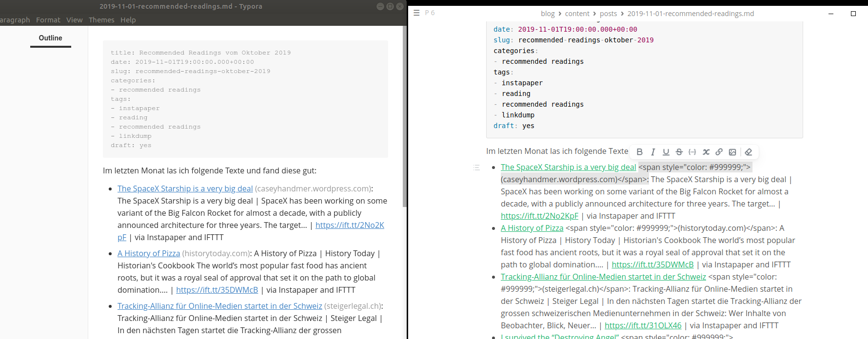The width and height of the screenshot is (868, 339).
Task: Click 'draft: yes' line in right window
Action: [514, 126]
